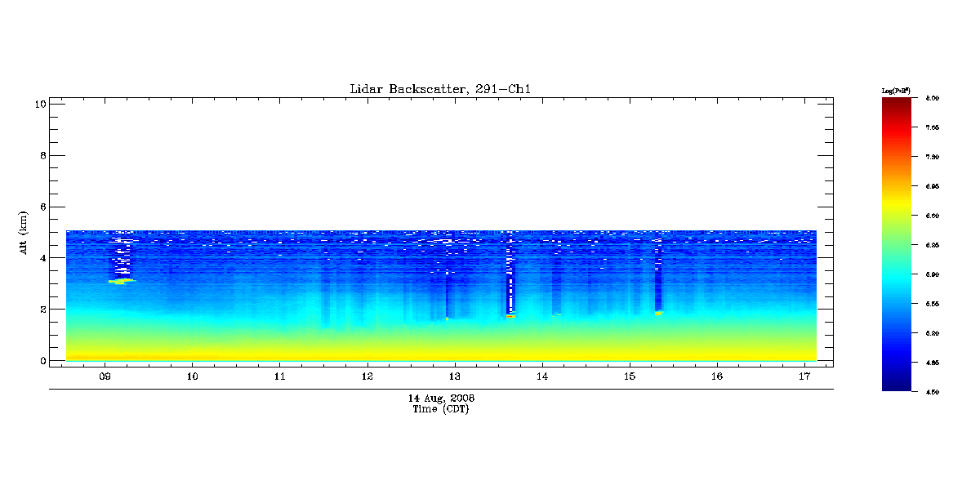The image size is (980, 490).
Task: Click the colorbar value '5.90'
Action: pyautogui.click(x=933, y=274)
